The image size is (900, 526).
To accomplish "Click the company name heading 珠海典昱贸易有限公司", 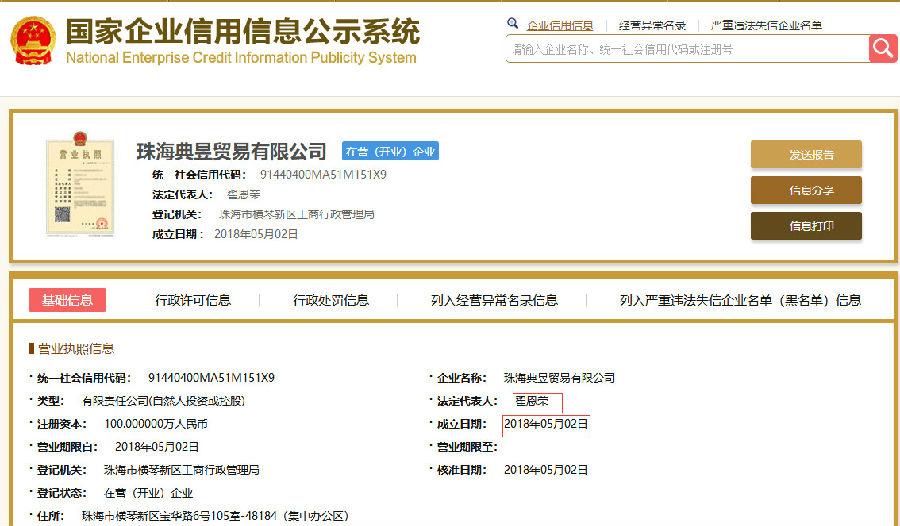I will (231, 151).
